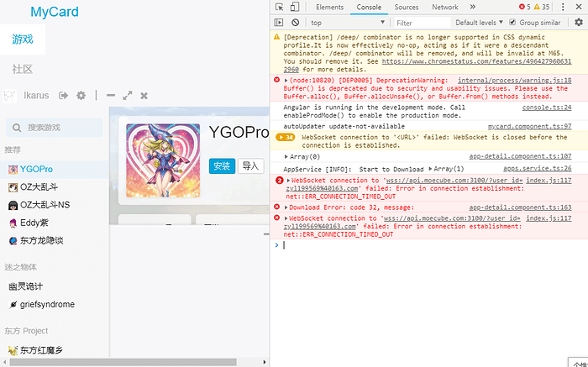The width and height of the screenshot is (588, 367).
Task: Click the horizontal scrollbar thumb at bottom
Action: [x=123, y=362]
